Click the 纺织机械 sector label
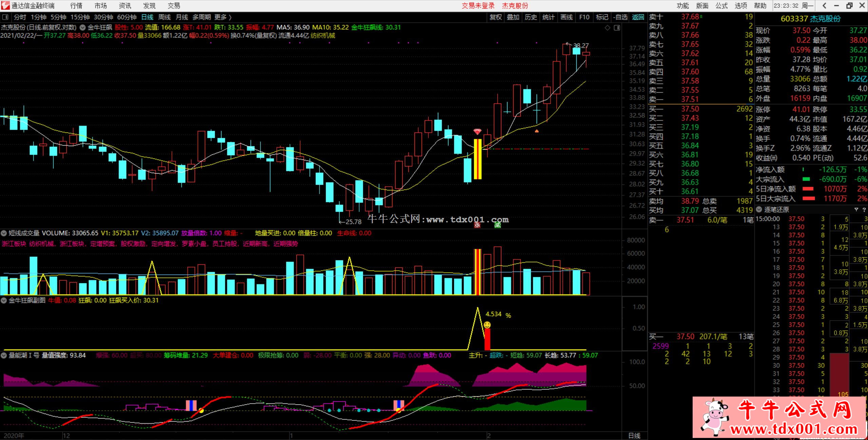Image resolution: width=868 pixels, height=440 pixels. click(323, 36)
